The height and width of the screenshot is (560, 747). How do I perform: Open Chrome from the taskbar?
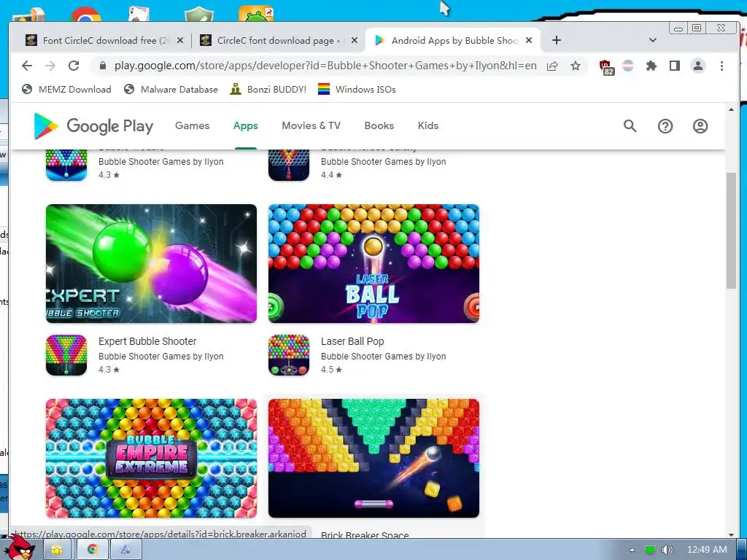pos(92,549)
